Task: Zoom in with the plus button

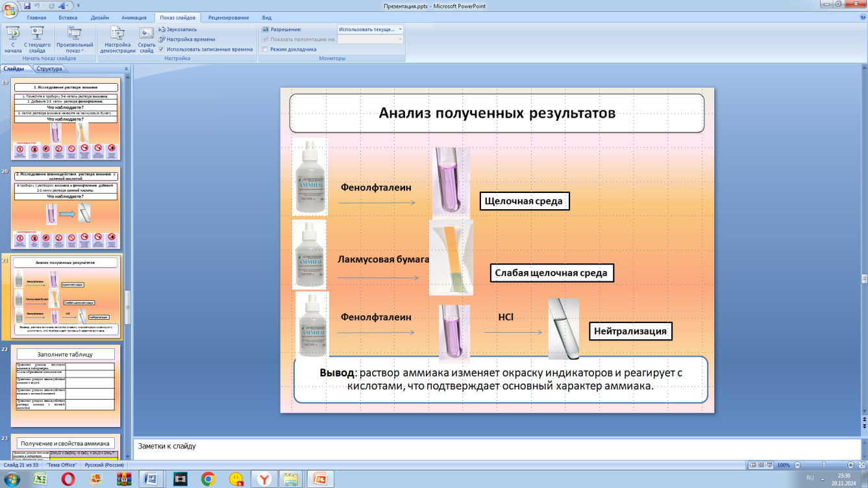Action: 850,465
